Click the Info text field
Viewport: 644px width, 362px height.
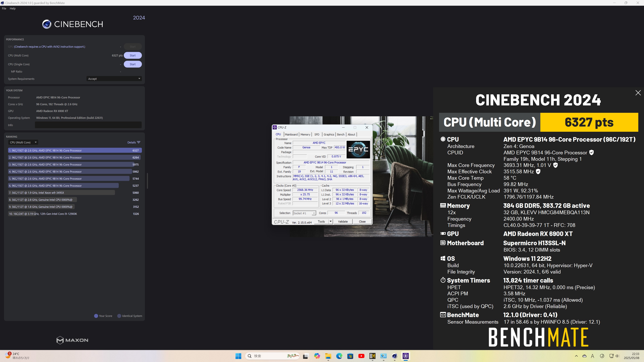click(x=88, y=125)
